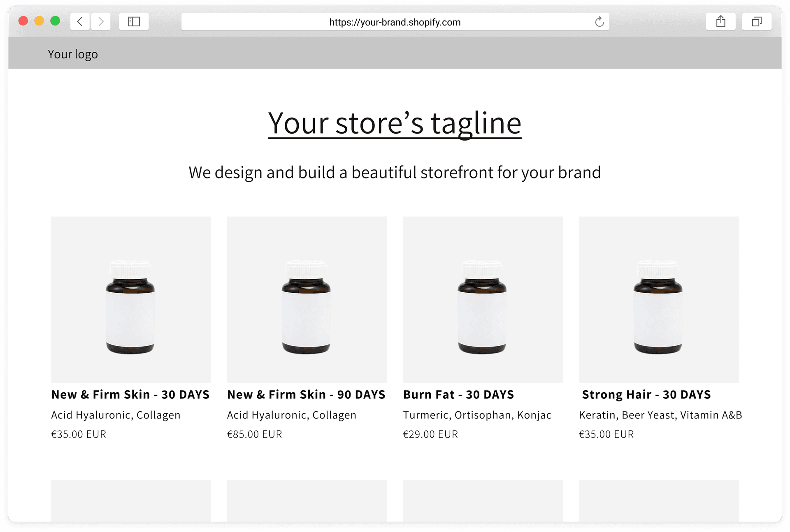Screen dimensions: 790x532
Task: Click the €85.00 EUR price label
Action: click(x=255, y=434)
